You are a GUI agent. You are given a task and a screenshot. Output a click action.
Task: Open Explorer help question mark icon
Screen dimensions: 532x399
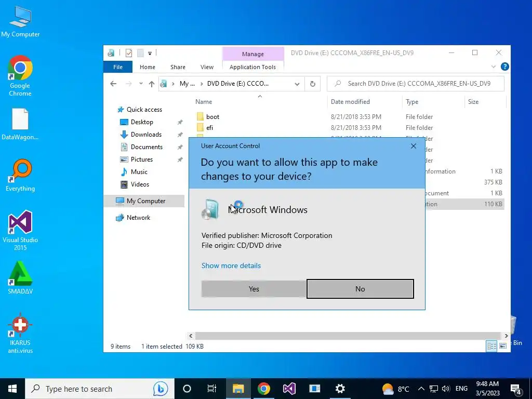pyautogui.click(x=504, y=66)
